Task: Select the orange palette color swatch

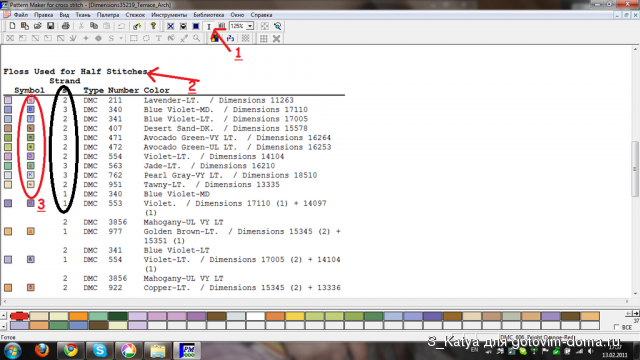Action: (x=78, y=316)
